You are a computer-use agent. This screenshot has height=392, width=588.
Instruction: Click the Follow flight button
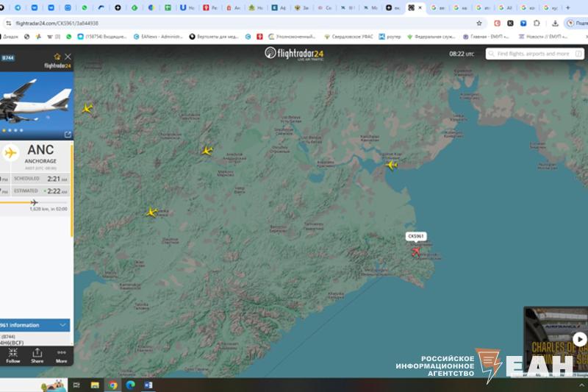click(x=12, y=355)
